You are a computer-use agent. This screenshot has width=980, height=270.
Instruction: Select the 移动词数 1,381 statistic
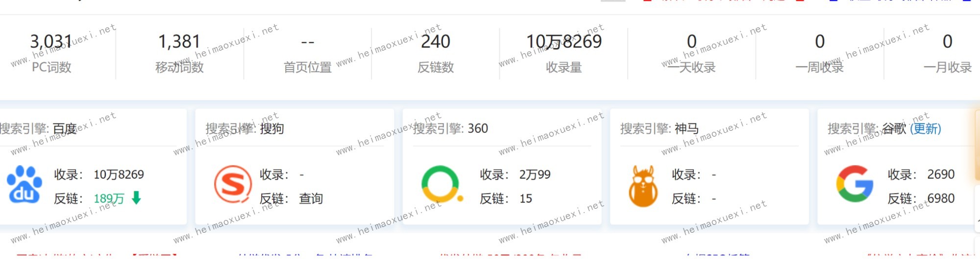tap(179, 42)
